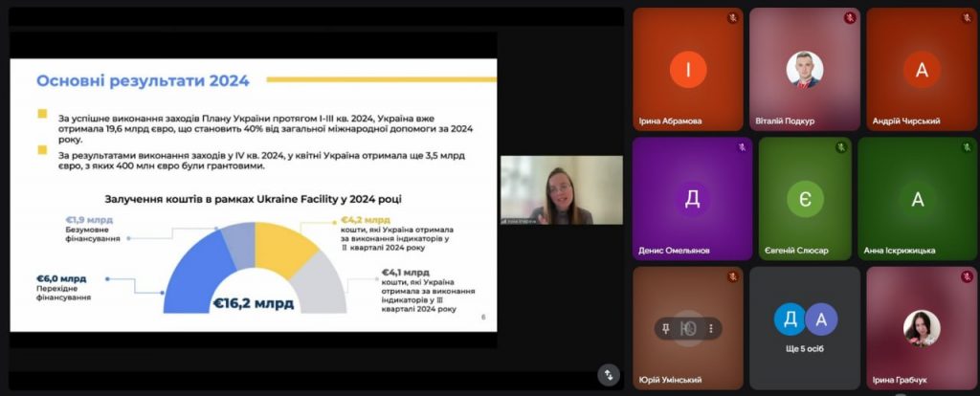Click the name label 'Євгеній Слюсар'
Screen dimensions: 980x396
point(797,251)
